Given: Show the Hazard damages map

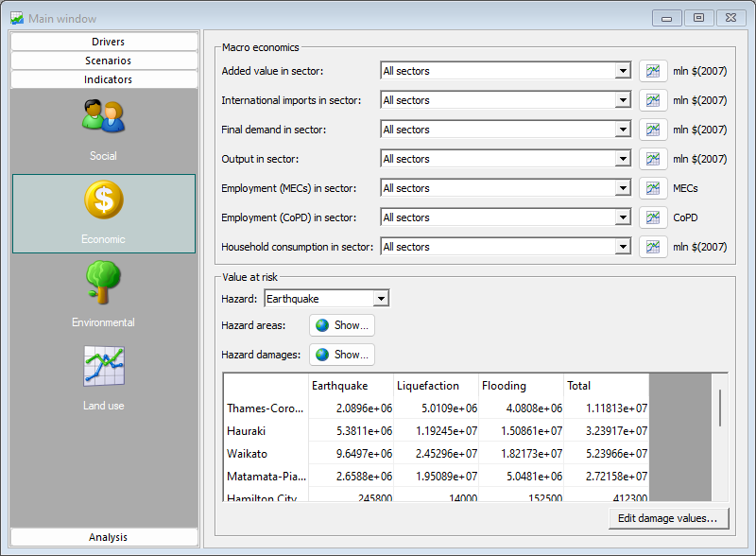Looking at the screenshot, I should (x=342, y=355).
